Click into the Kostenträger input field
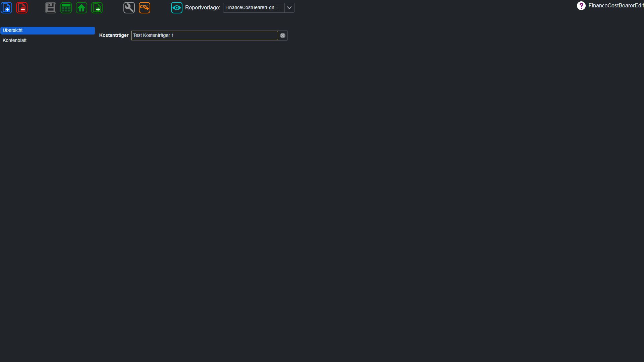This screenshot has width=644, height=362. (x=204, y=36)
